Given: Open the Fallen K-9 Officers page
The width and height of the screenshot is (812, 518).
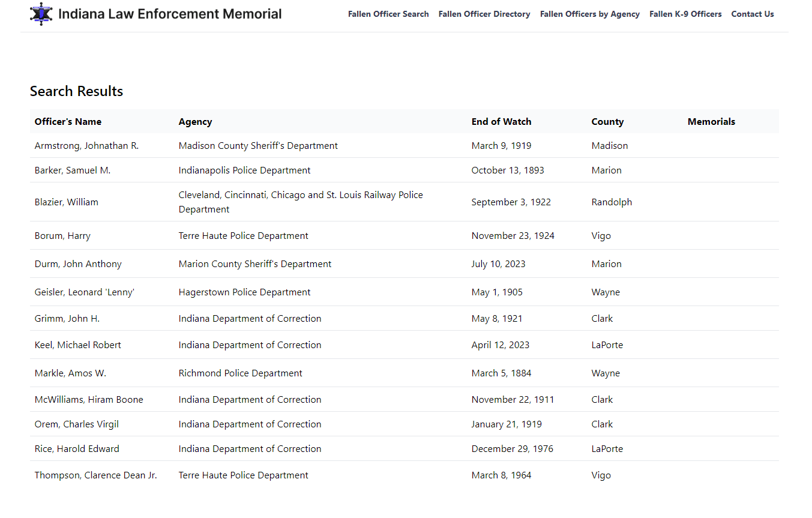Looking at the screenshot, I should (x=685, y=14).
